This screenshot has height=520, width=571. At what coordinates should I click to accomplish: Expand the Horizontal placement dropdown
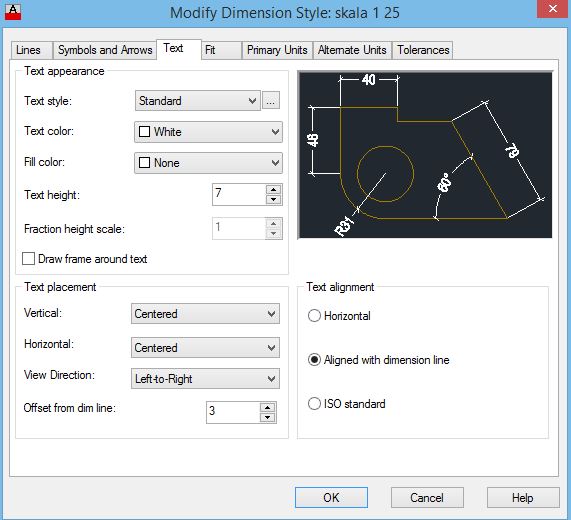point(205,348)
